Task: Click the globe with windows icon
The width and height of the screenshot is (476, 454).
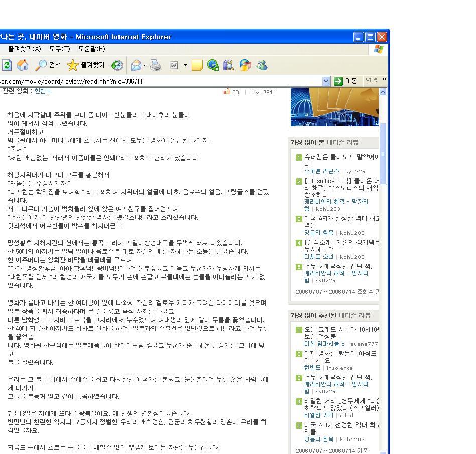Action: coord(245,65)
